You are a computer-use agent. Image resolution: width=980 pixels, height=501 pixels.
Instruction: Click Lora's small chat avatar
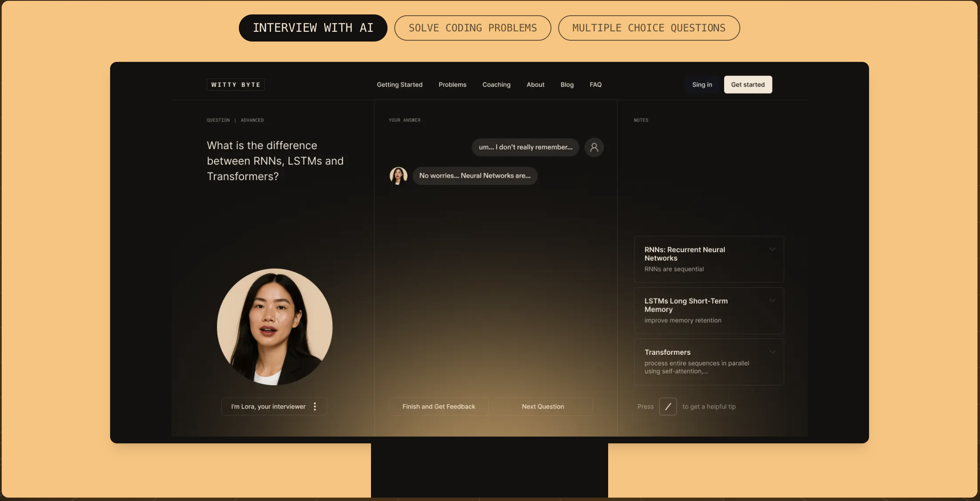point(398,175)
